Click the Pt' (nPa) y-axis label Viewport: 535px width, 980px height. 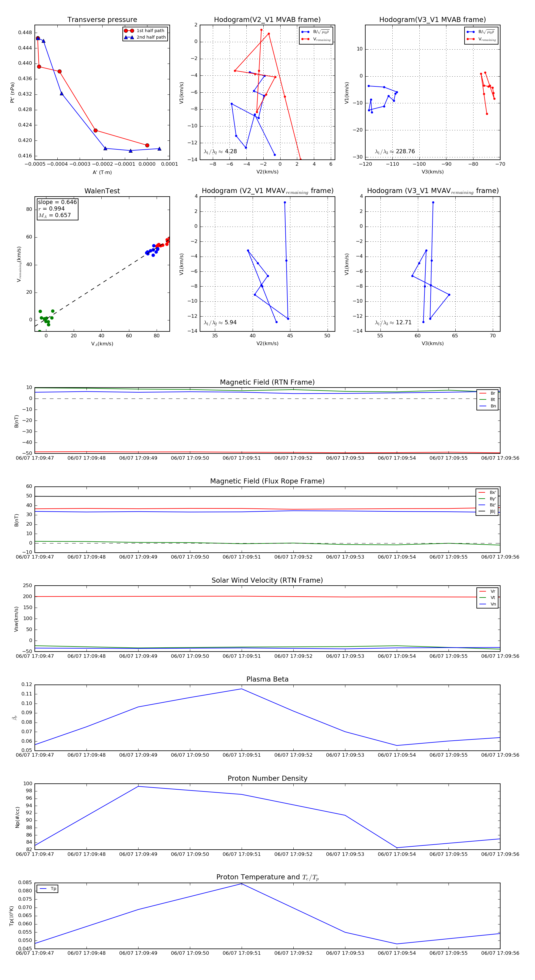[12, 92]
